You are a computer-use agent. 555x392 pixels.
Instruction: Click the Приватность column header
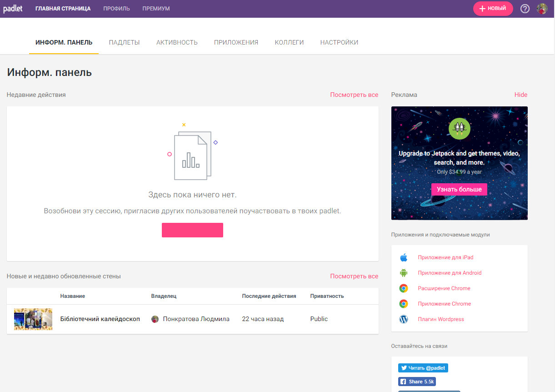point(327,296)
